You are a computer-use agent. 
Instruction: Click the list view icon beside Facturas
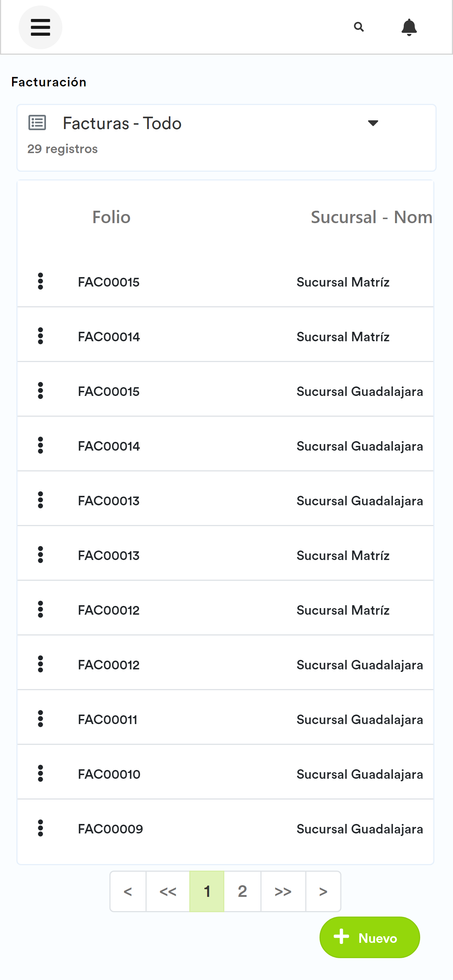click(37, 123)
